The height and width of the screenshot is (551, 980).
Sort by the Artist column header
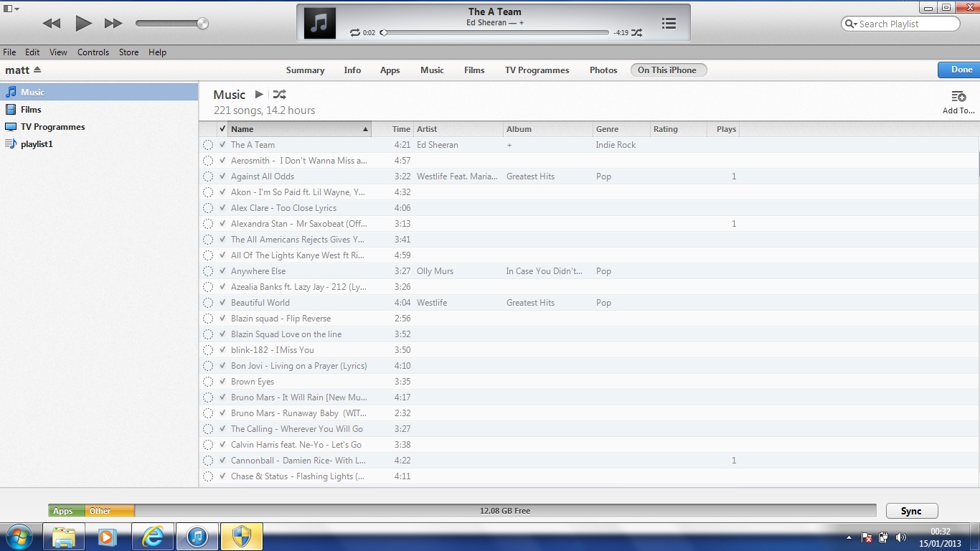click(458, 129)
